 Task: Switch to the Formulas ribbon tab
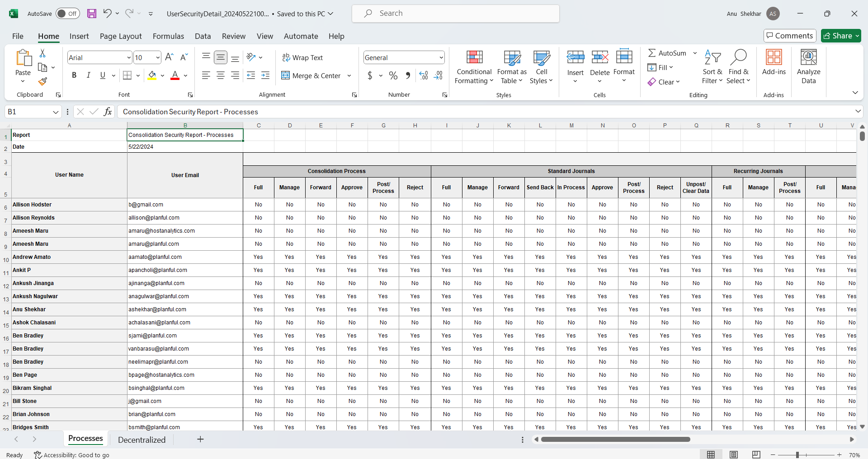[x=168, y=36]
